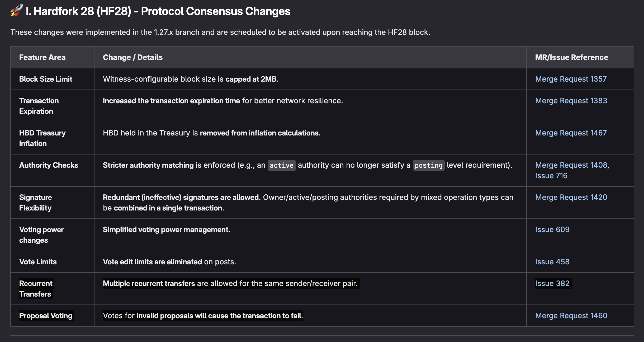The width and height of the screenshot is (644, 342).
Task: Click the Hardfork 28 (HF28) section heading
Action: coord(158,11)
